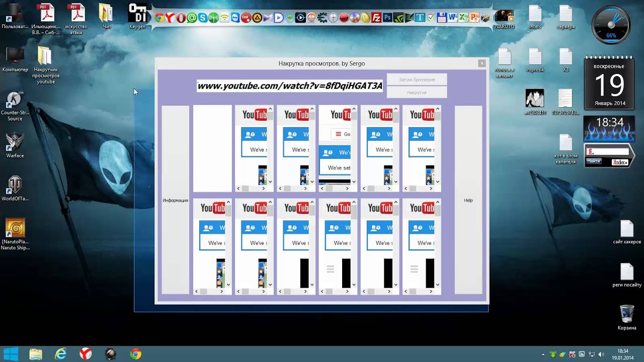Close the Накрутка просмотров window
This screenshot has height=362, width=644.
click(481, 63)
